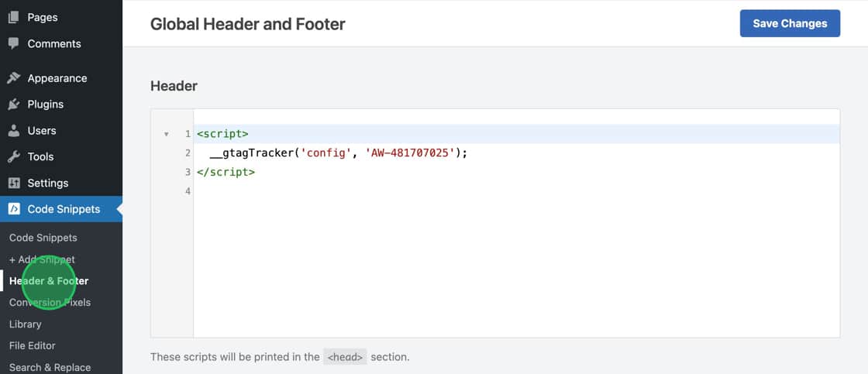Collapse the script code fold arrow

[166, 135]
